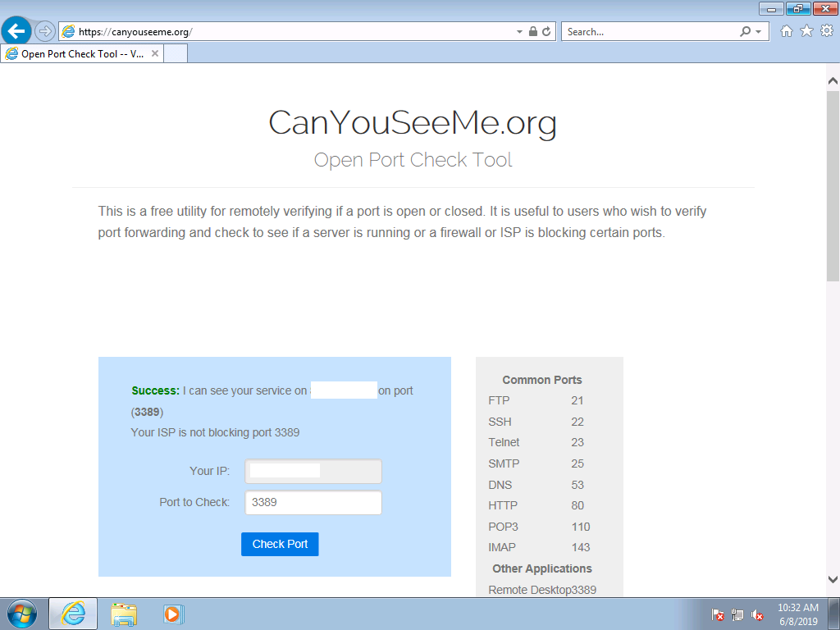Click the vertical scrollbar thumb
The image size is (840, 630).
tap(833, 186)
